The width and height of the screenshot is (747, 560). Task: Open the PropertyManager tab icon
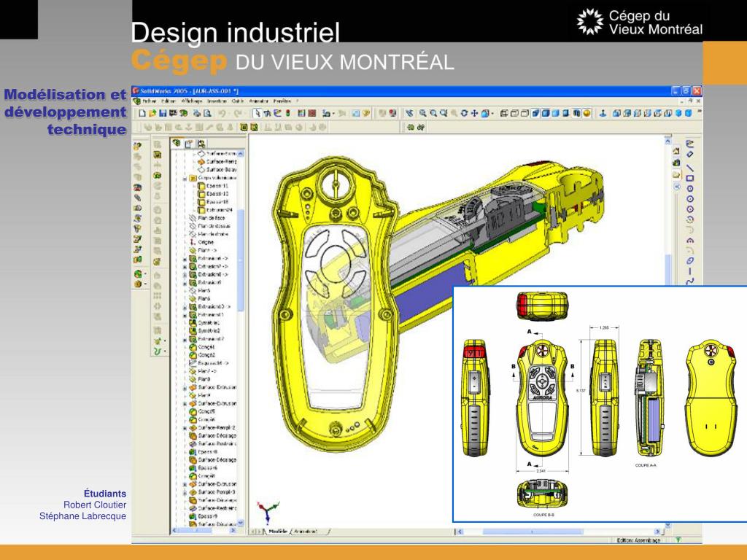189,143
